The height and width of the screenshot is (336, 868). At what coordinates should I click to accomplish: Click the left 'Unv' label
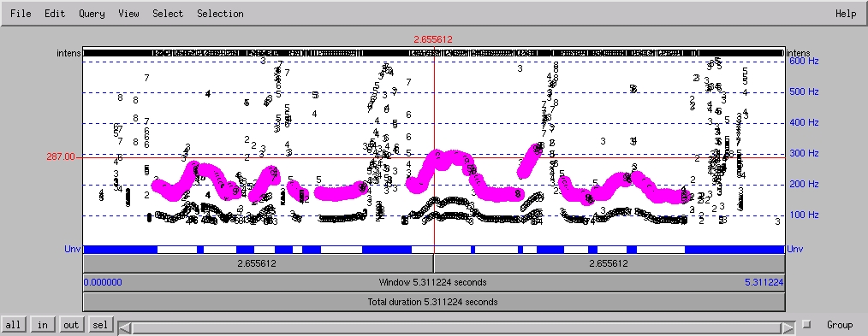pos(73,250)
